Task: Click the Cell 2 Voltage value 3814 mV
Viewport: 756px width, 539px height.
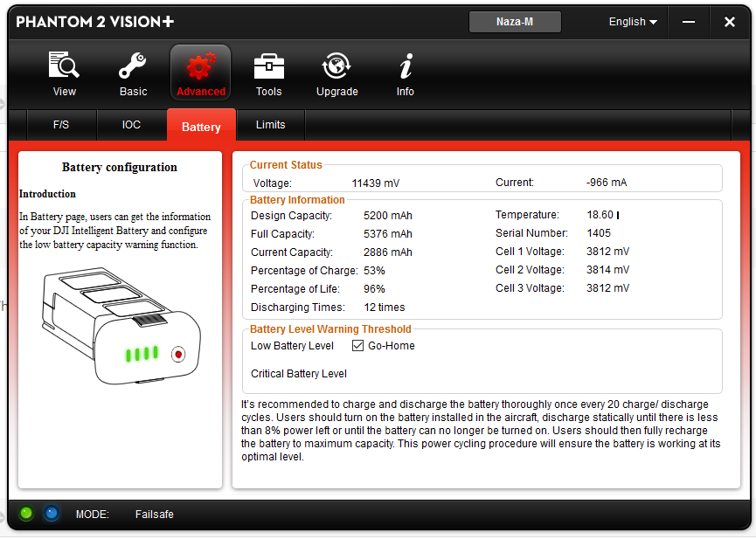Action: (608, 269)
